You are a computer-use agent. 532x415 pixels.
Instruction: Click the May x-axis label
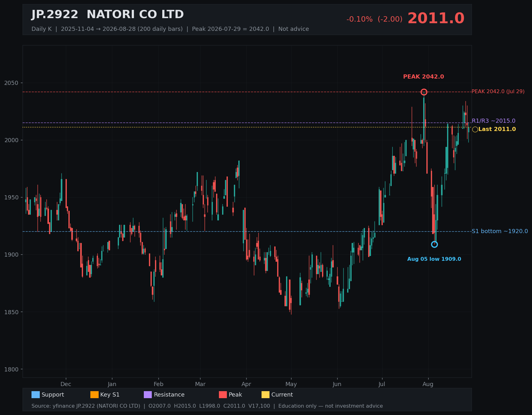pos(291,384)
